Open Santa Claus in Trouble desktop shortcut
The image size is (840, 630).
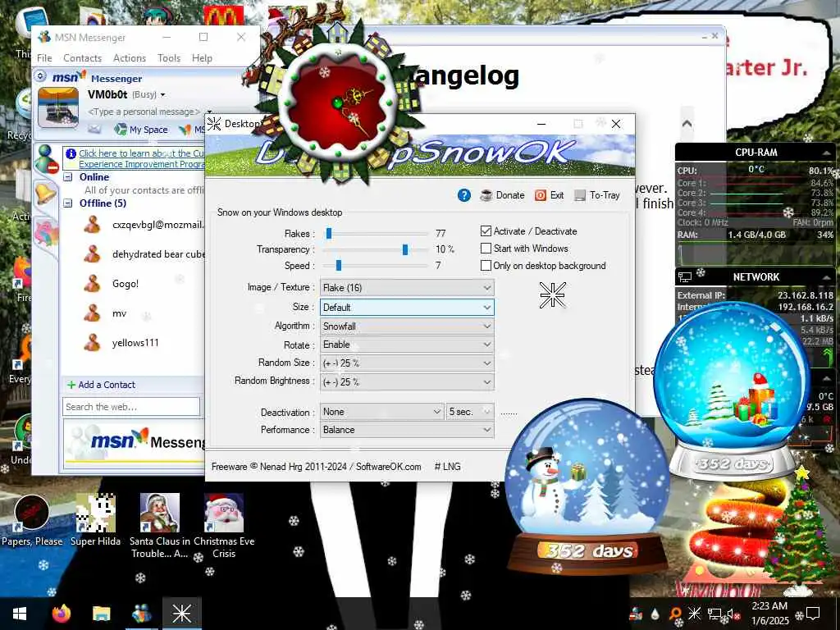point(160,526)
